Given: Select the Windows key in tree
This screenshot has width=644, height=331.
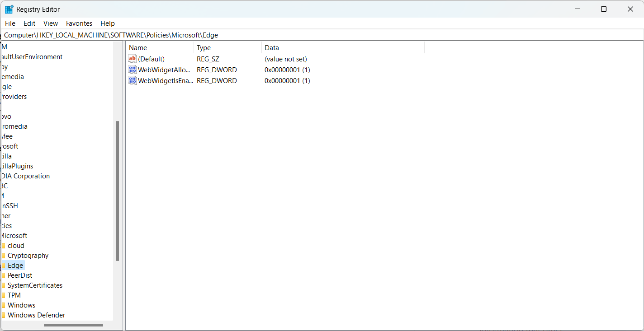Looking at the screenshot, I should pyautogui.click(x=21, y=305).
